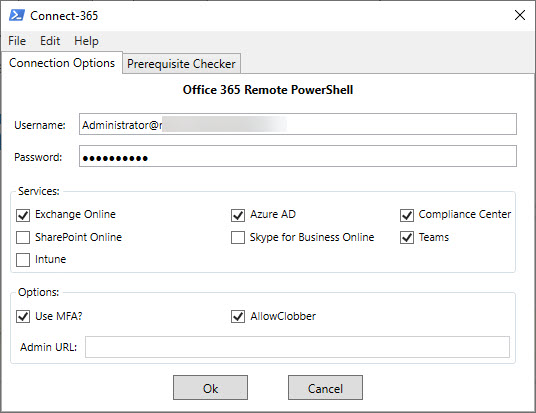Uncheck the Teams checkbox
Image resolution: width=536 pixels, height=413 pixels.
point(407,238)
